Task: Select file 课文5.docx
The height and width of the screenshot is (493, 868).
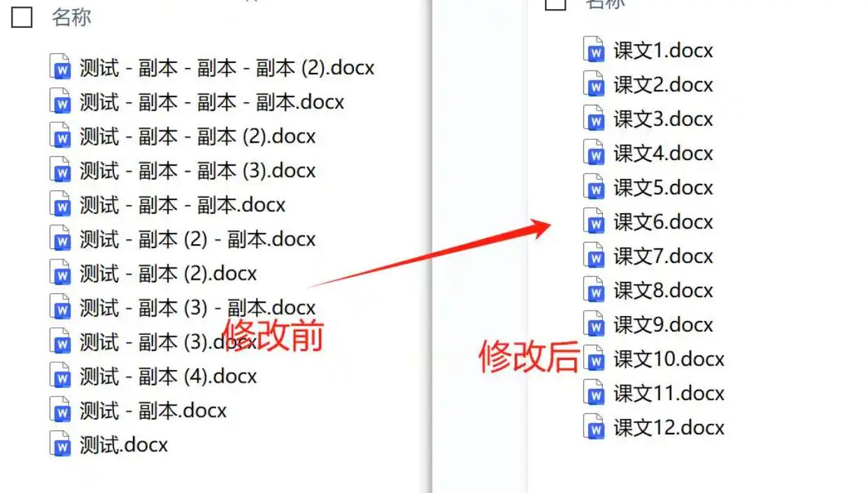Action: pyautogui.click(x=648, y=187)
